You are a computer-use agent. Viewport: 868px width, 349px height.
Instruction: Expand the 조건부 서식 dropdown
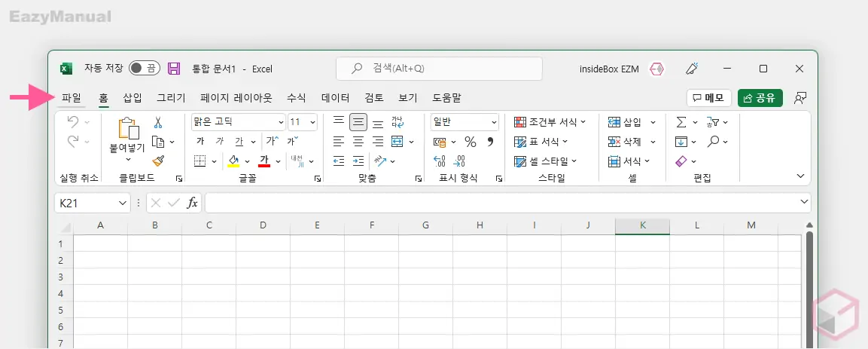(583, 122)
